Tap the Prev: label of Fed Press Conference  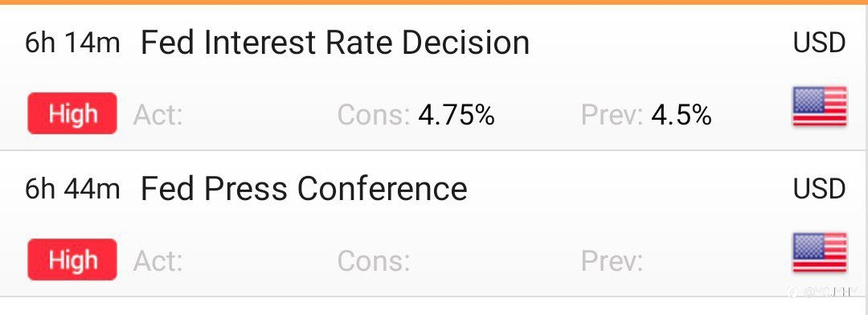[612, 260]
